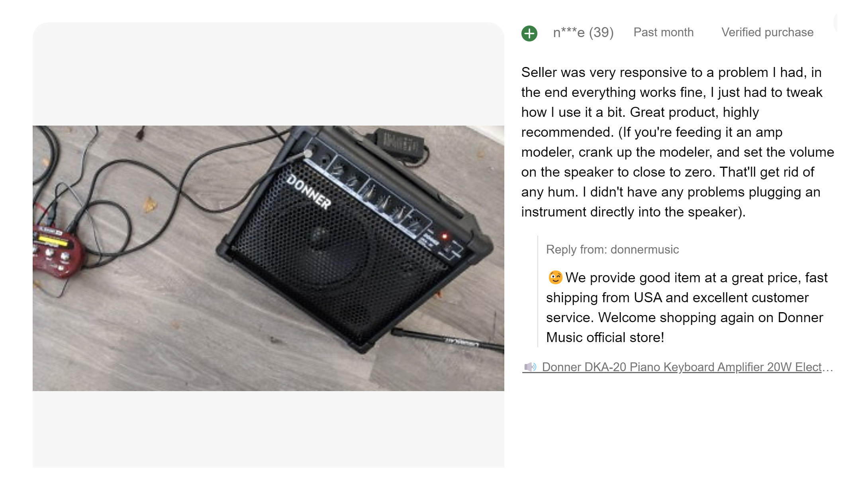The height and width of the screenshot is (486, 868).
Task: Click the reviewer username n***e
Action: pyautogui.click(x=569, y=33)
